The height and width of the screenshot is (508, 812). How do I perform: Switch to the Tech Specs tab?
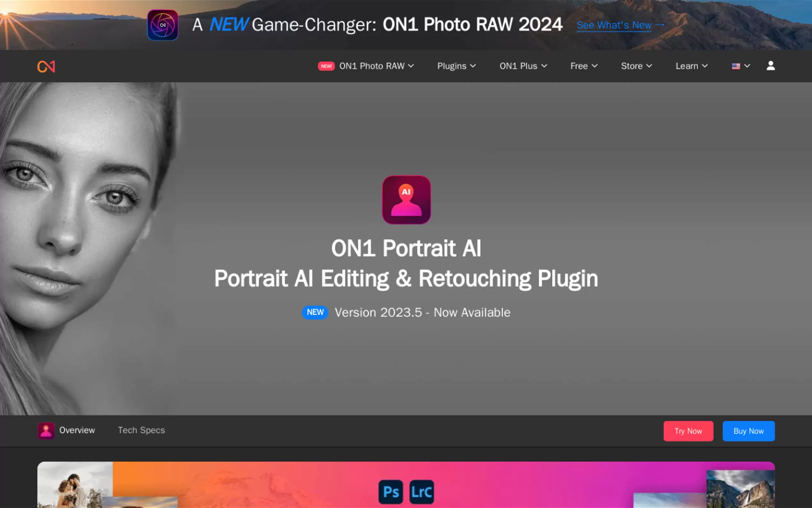pos(141,430)
